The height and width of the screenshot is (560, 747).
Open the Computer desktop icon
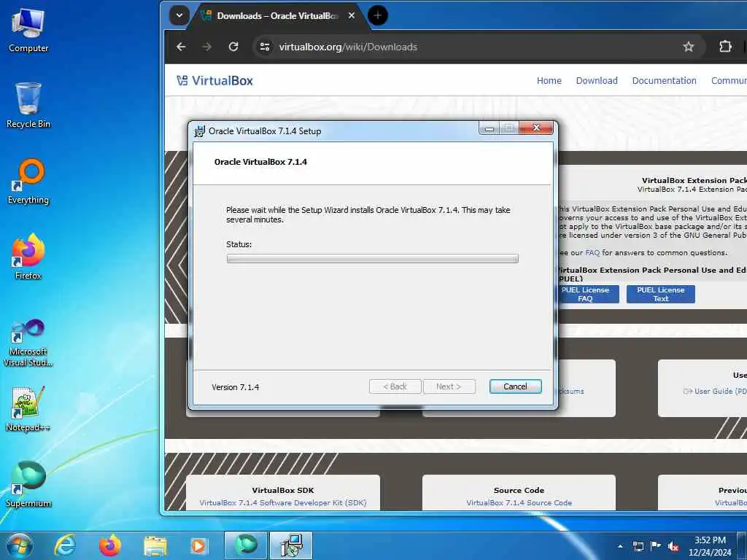(x=28, y=31)
